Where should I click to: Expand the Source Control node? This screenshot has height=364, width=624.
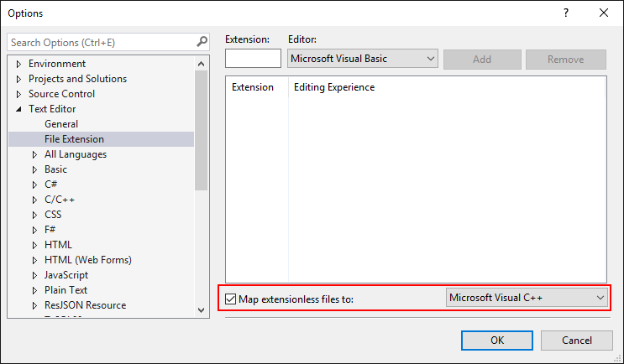pos(18,94)
